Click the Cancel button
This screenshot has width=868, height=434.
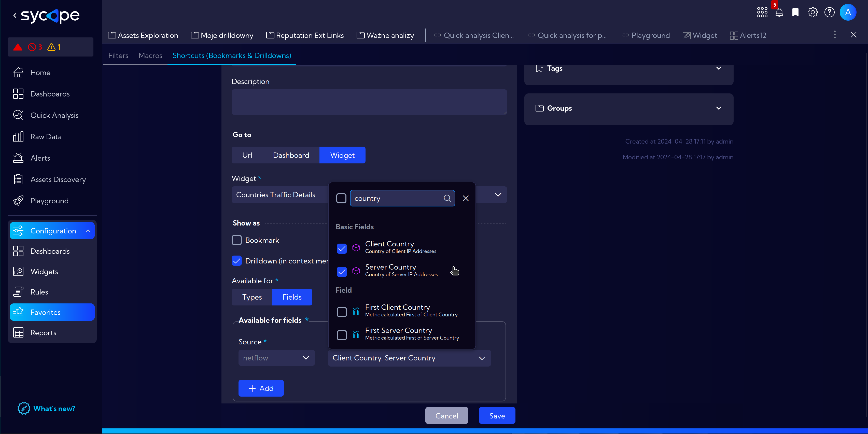tap(447, 416)
